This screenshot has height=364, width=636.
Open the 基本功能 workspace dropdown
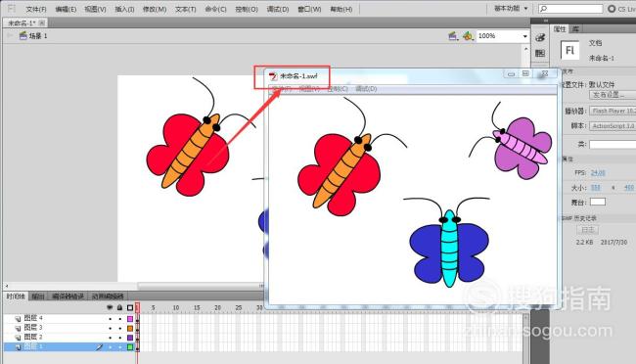pos(511,8)
